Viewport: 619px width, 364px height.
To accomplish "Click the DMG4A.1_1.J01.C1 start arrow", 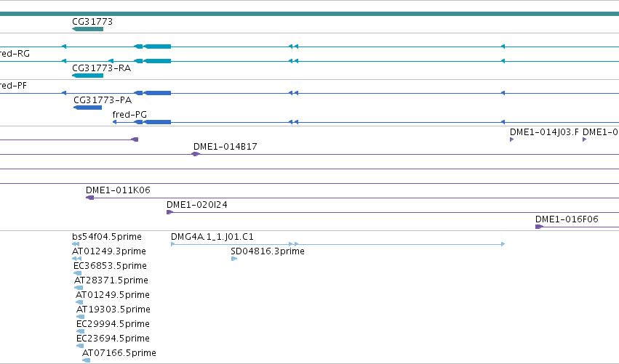I will 172,244.
